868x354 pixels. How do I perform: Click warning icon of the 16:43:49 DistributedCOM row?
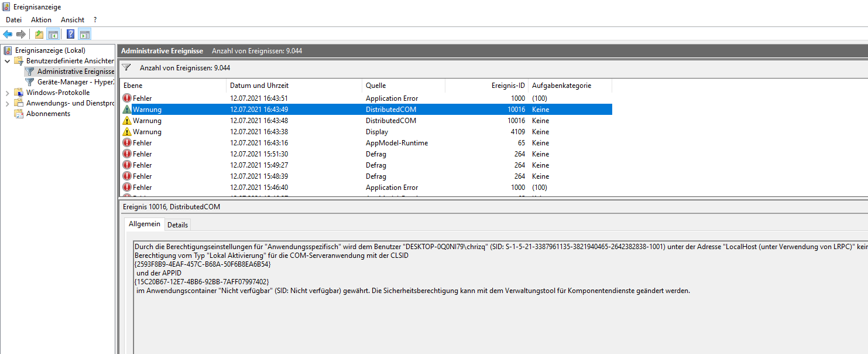[x=127, y=110]
